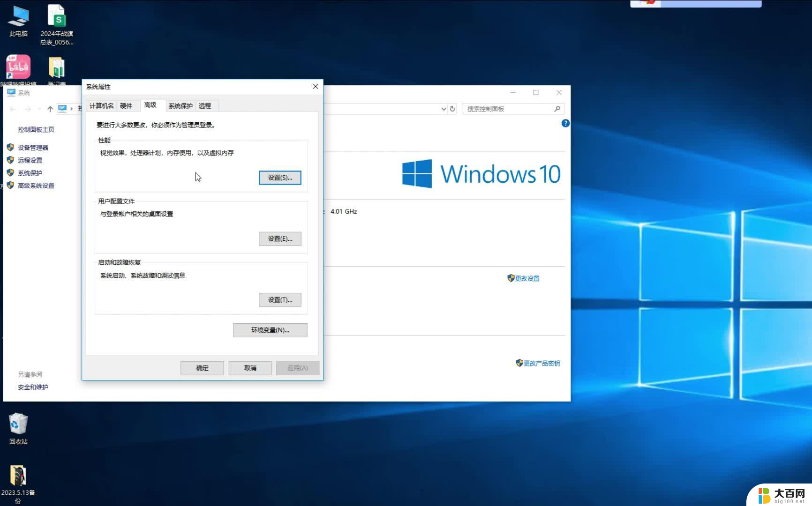Click the 取消 button in the dialog
Viewport: 812px width, 506px height.
250,368
